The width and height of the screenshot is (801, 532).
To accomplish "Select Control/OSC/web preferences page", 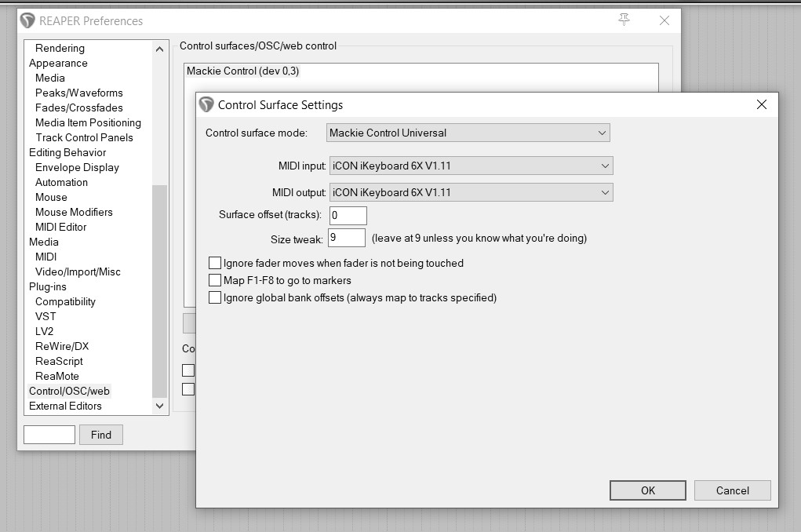I will [69, 391].
